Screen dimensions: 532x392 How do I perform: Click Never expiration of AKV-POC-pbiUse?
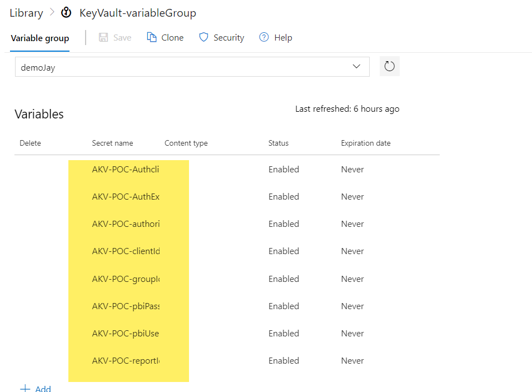(352, 333)
